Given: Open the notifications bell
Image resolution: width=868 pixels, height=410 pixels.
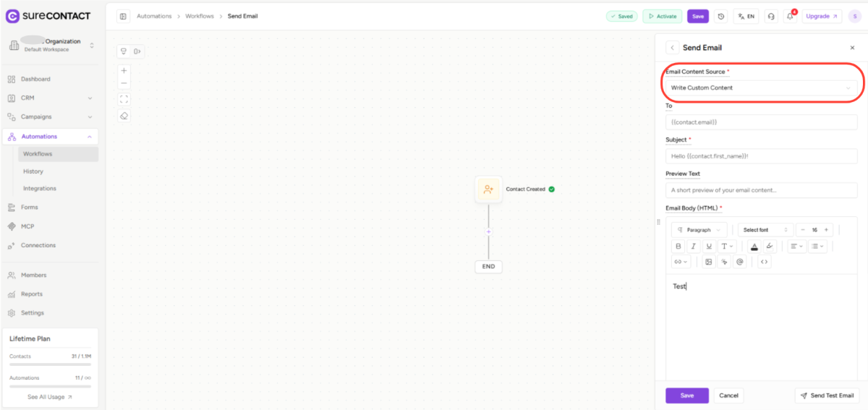Looking at the screenshot, I should pyautogui.click(x=790, y=16).
